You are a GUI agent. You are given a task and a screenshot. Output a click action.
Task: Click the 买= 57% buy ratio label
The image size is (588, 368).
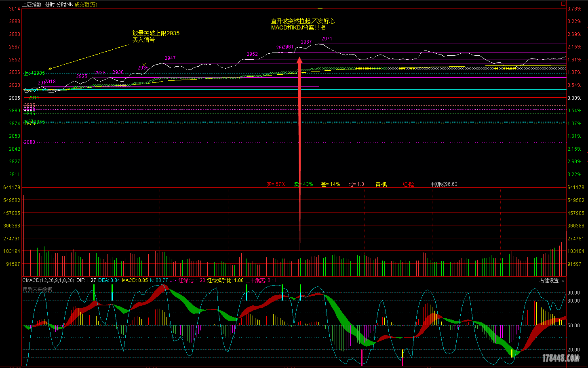(x=276, y=184)
